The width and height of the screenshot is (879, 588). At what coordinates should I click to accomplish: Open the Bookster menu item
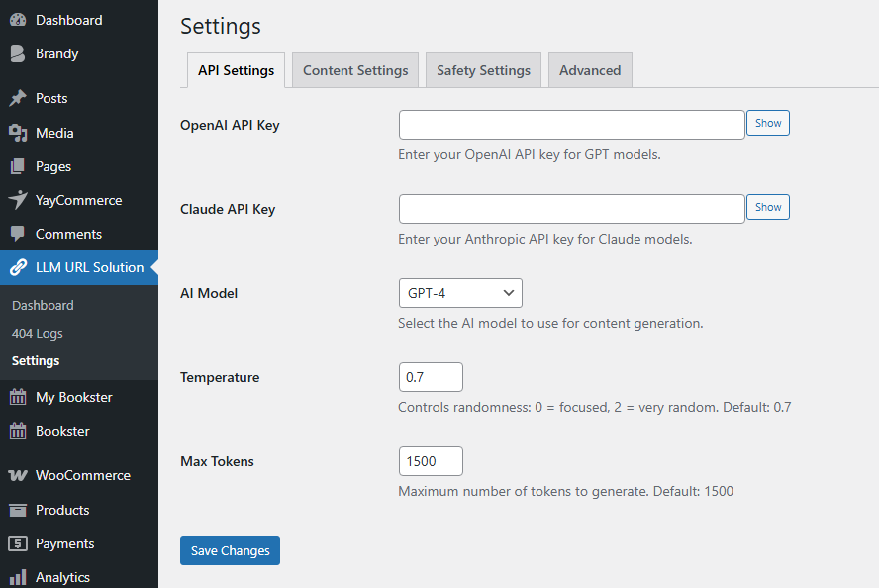(x=79, y=431)
